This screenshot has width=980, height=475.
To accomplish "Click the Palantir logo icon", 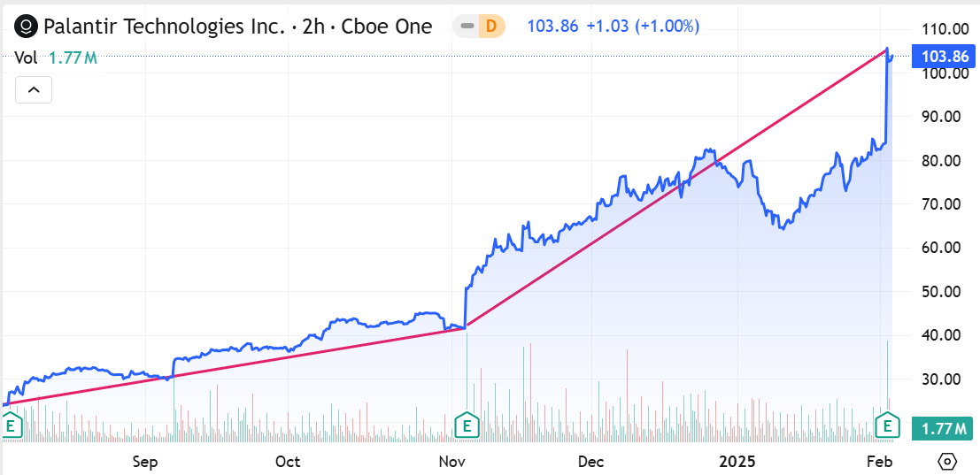I will (x=27, y=27).
